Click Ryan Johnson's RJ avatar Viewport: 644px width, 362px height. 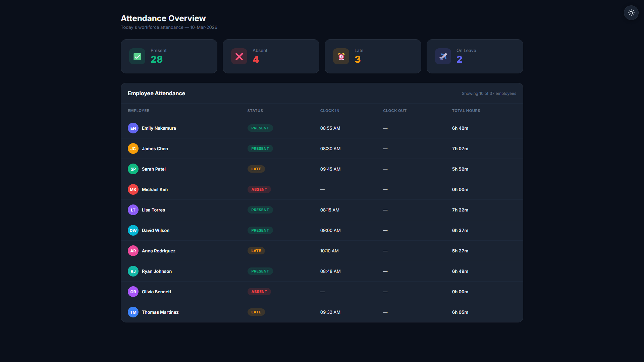pyautogui.click(x=133, y=271)
